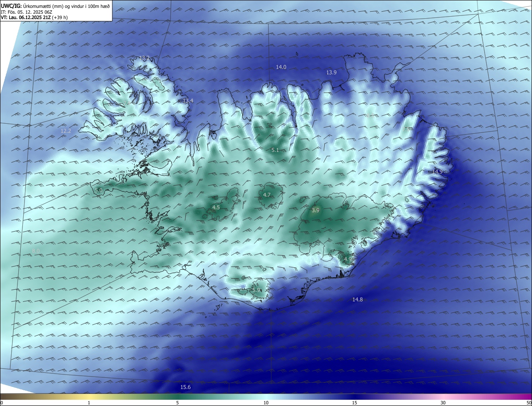Click the 13.2 value over the Westfjords

click(144, 58)
